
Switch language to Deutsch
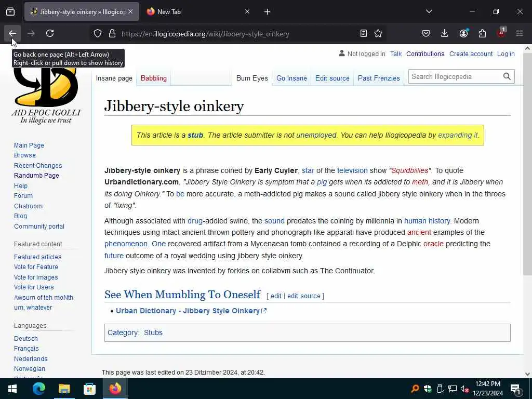[x=26, y=339]
